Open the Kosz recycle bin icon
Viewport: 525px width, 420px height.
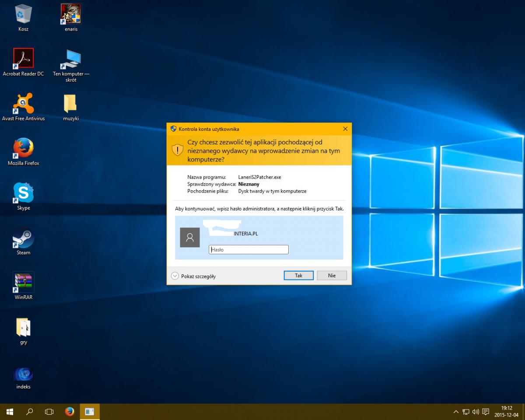[x=23, y=18]
